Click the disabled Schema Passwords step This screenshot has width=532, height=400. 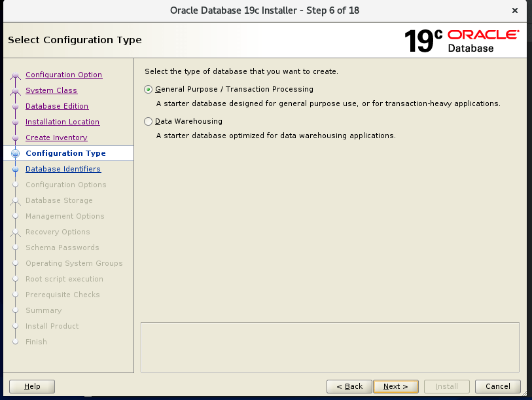pyautogui.click(x=62, y=247)
